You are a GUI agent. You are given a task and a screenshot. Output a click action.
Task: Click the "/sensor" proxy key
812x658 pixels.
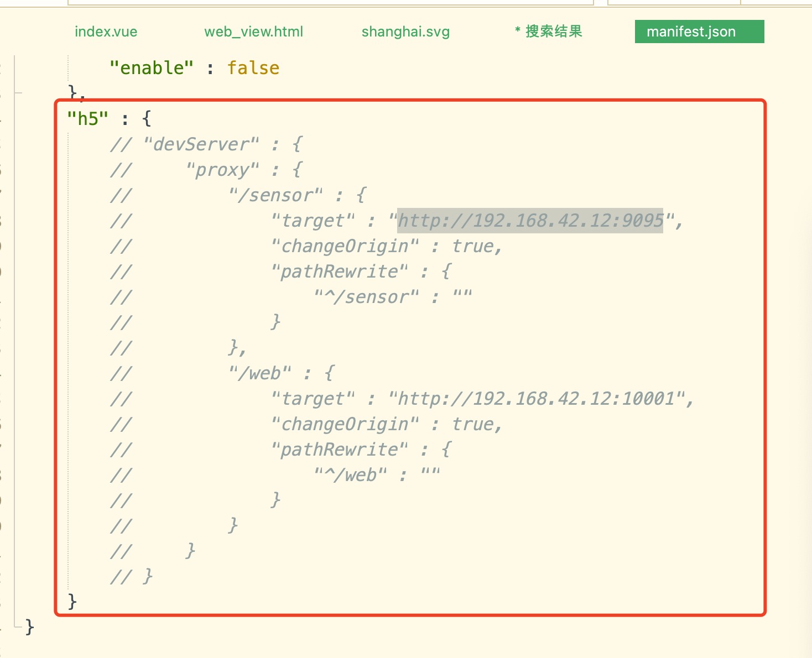pos(275,195)
